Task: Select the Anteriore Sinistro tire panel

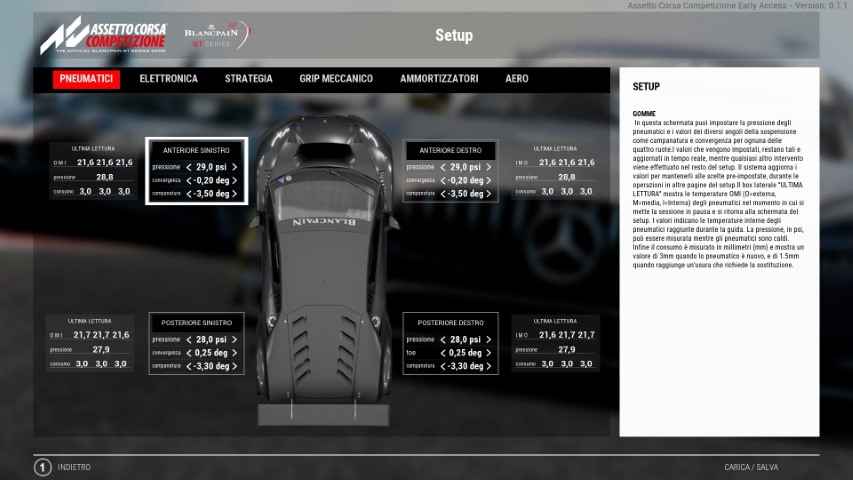Action: click(x=196, y=150)
